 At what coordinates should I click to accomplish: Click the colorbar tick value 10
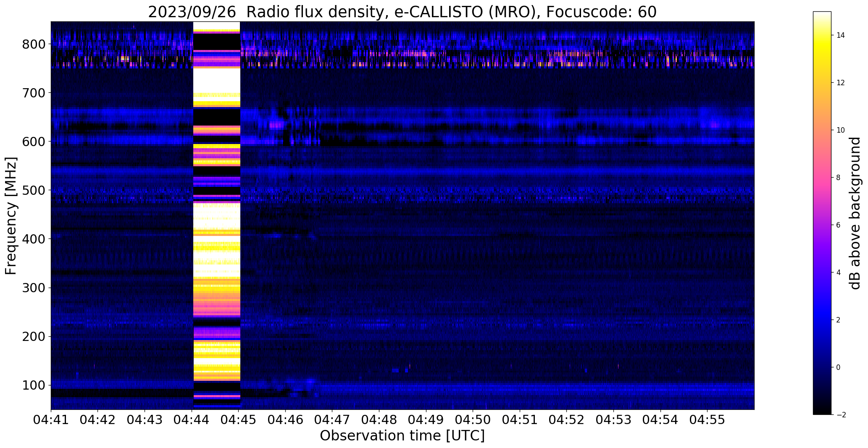click(841, 130)
